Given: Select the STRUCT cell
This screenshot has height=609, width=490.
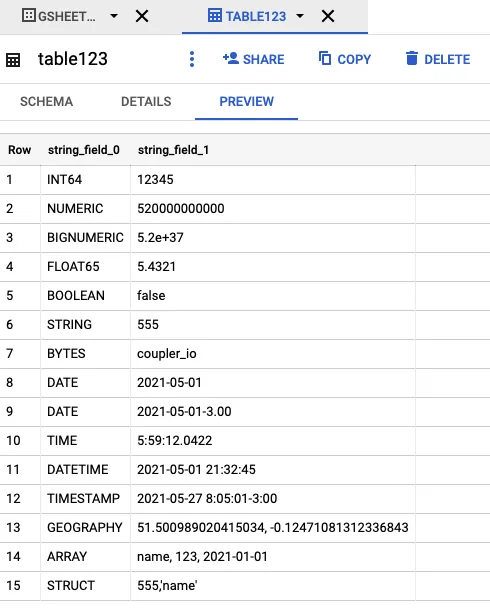Looking at the screenshot, I should [x=85, y=586].
